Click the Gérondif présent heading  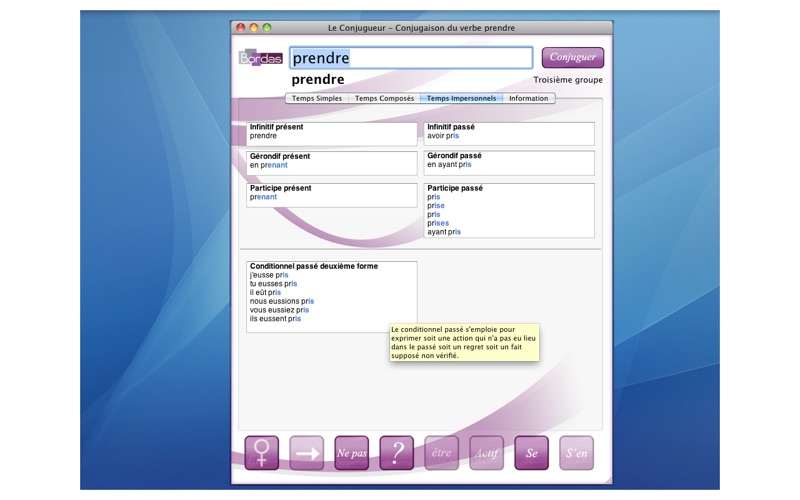280,156
